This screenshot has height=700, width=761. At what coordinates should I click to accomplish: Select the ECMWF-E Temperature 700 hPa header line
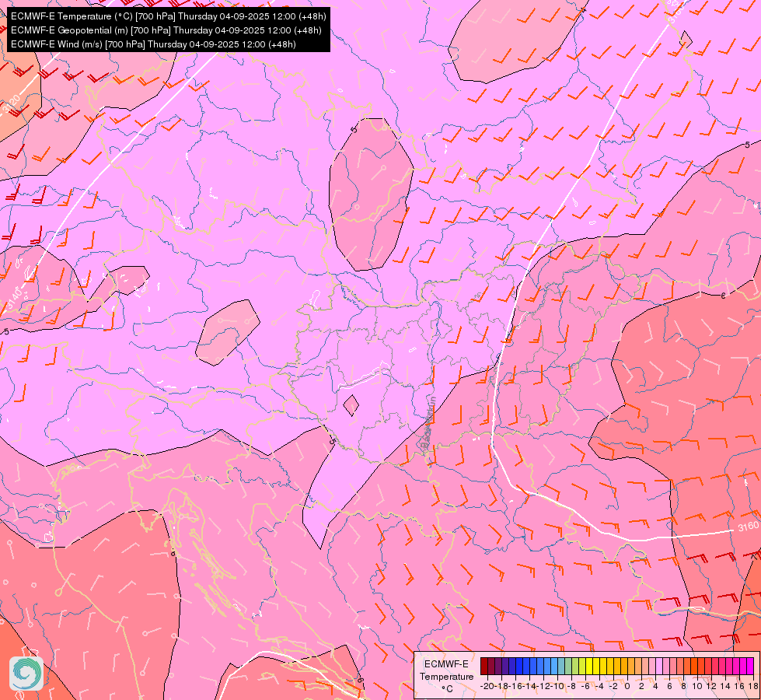point(169,16)
